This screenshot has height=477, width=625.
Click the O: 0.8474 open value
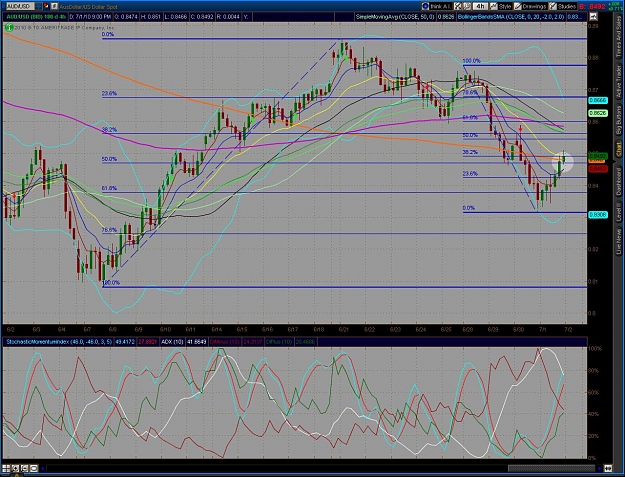(126, 17)
